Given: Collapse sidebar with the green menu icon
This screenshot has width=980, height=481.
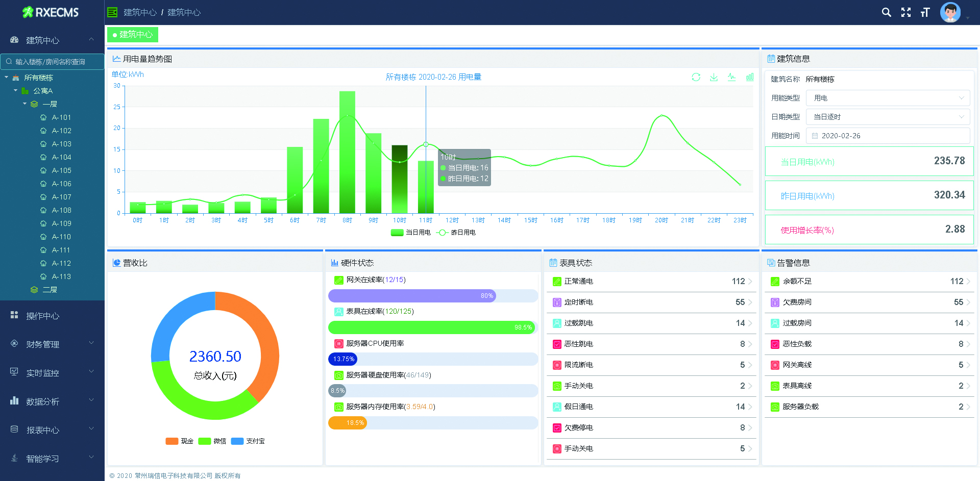Looking at the screenshot, I should 112,12.
